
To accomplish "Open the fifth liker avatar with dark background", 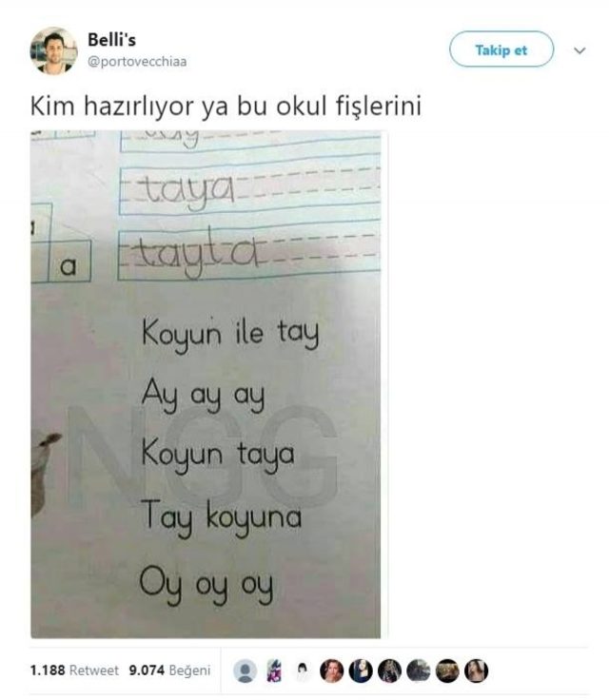I will click(x=361, y=671).
